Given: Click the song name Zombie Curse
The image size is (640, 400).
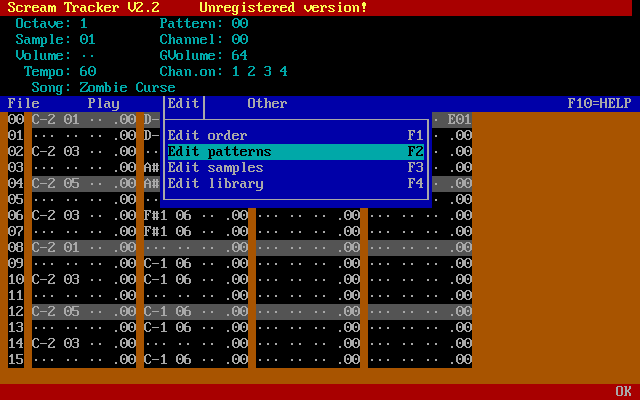Looking at the screenshot, I should (127, 87).
